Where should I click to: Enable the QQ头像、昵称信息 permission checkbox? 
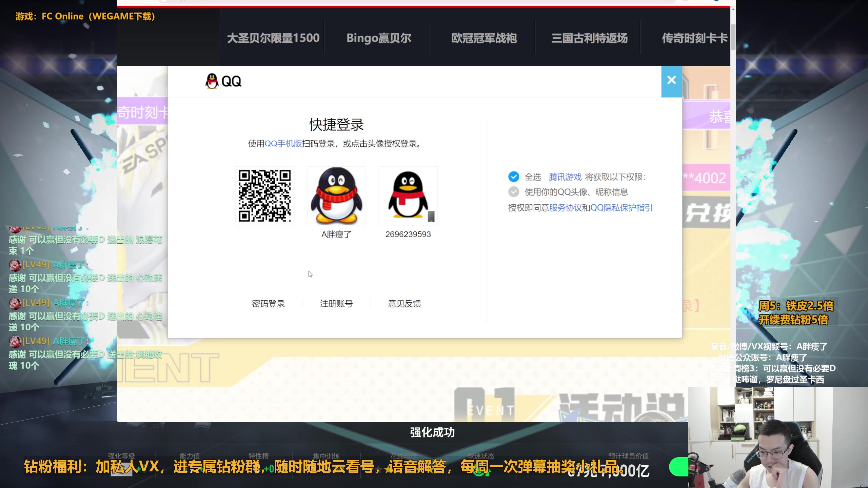[x=514, y=192]
